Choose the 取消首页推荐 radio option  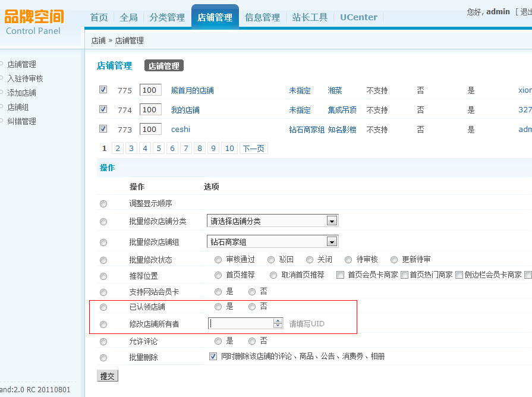[x=273, y=275]
